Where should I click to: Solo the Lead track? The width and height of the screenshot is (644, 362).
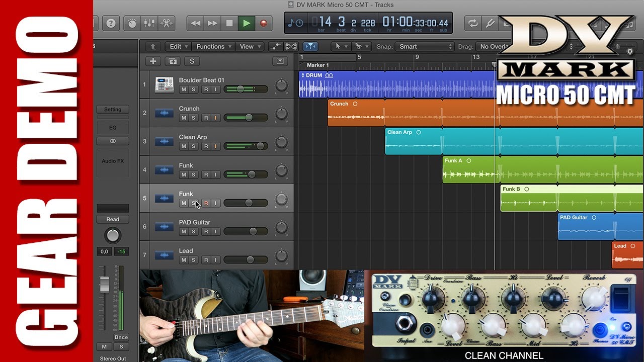[x=194, y=260]
